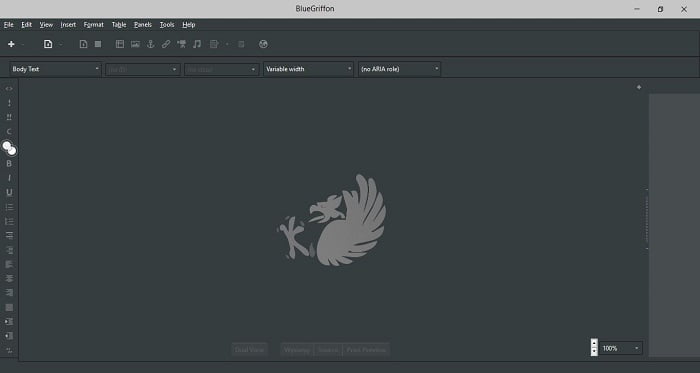Open the Variable width font dropdown
Viewport: 700px width, 373px height.
pyautogui.click(x=308, y=69)
